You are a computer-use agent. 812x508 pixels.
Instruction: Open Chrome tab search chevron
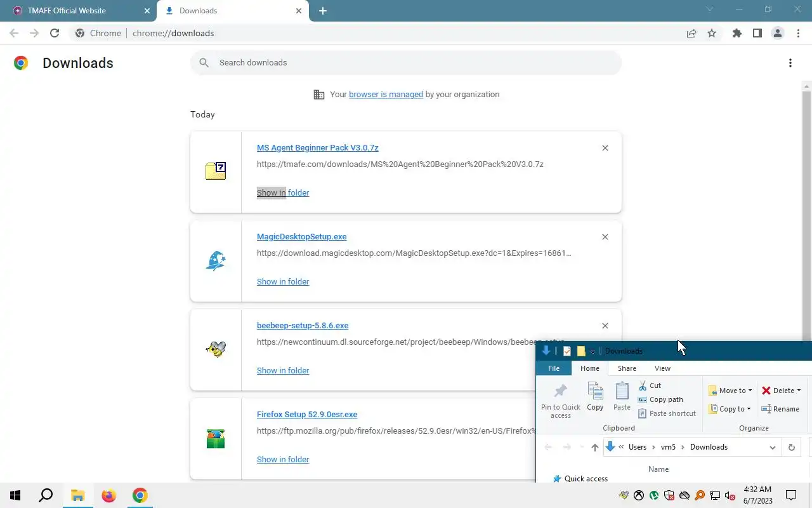tap(710, 10)
